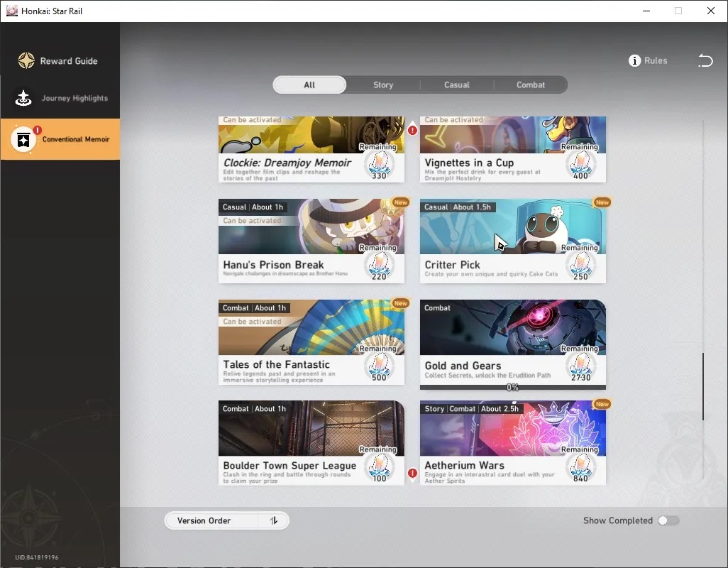Click the Aetherium Wars reward jade icon
728x568 pixels.
[x=581, y=468]
